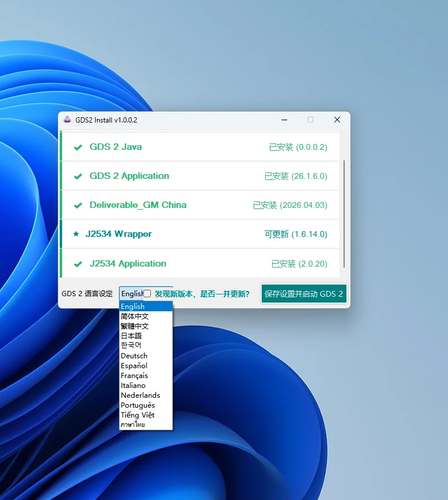The height and width of the screenshot is (500, 448).
Task: Select the J2534 Wrapper row title
Action: (x=118, y=233)
